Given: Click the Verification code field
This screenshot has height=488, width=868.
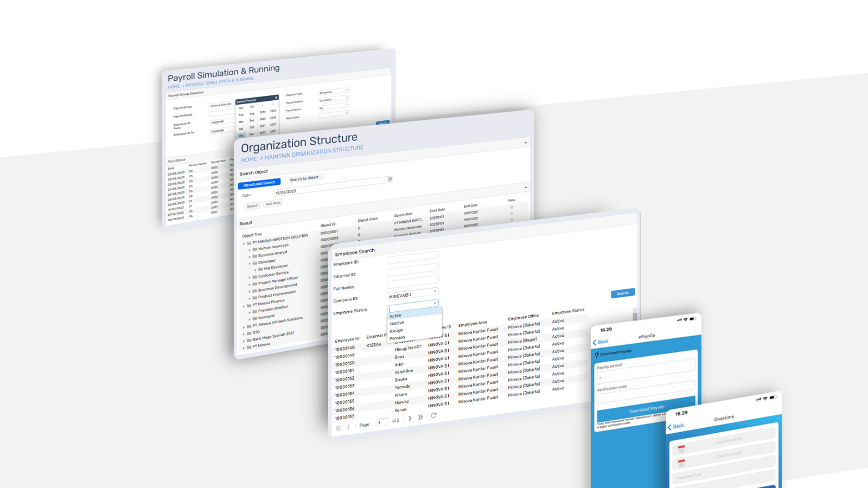Looking at the screenshot, I should 646,393.
